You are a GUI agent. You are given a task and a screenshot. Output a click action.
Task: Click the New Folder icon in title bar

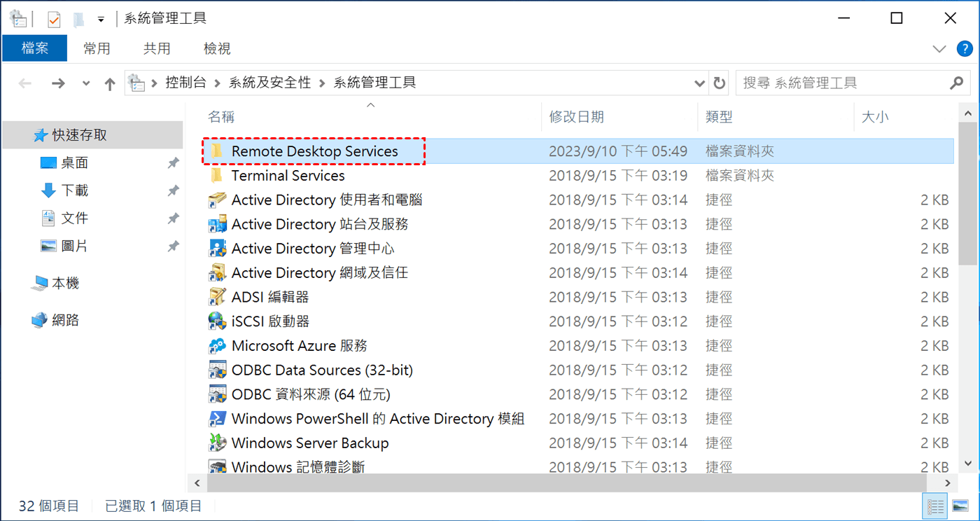[x=80, y=19]
